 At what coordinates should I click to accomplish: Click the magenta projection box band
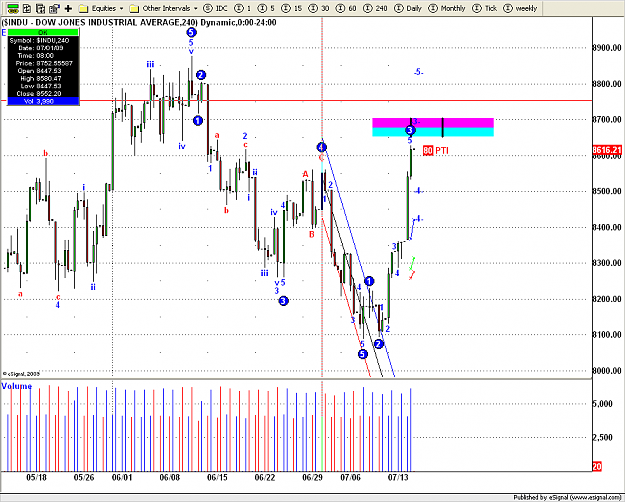tap(433, 122)
